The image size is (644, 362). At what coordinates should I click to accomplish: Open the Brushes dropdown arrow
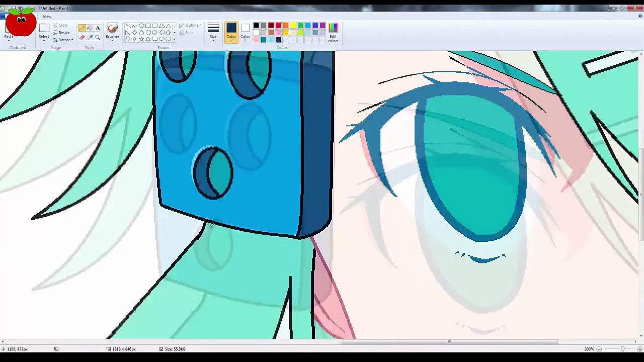[x=112, y=40]
